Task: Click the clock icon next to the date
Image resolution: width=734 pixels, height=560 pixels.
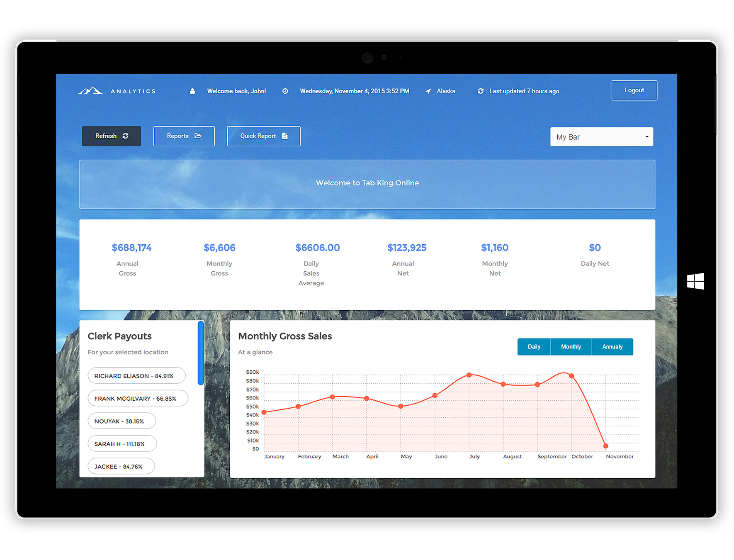Action: (285, 91)
